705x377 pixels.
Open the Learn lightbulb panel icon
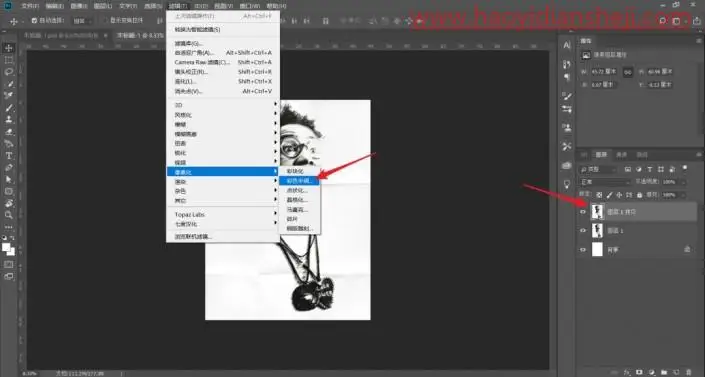point(567,184)
